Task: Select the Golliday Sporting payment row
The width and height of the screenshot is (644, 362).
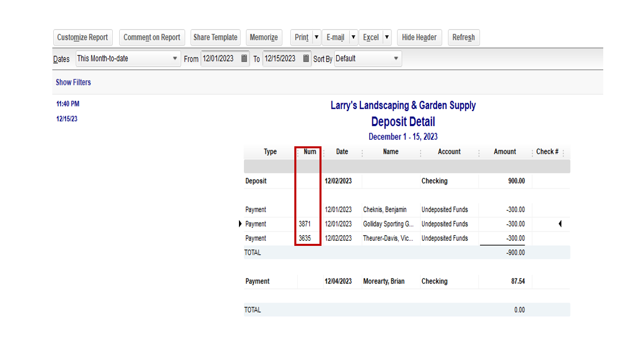Action: [390, 224]
